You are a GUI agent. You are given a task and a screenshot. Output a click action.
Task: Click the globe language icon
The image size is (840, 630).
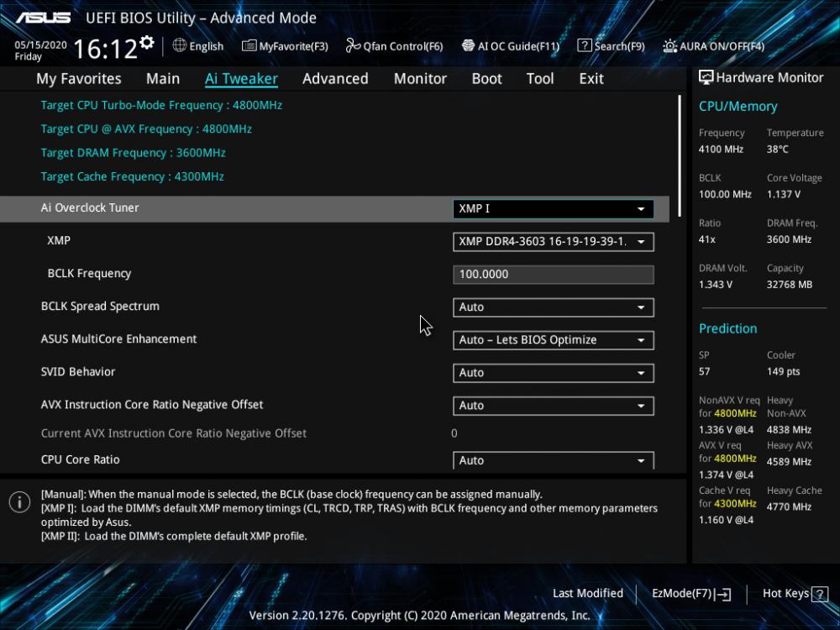coord(180,45)
